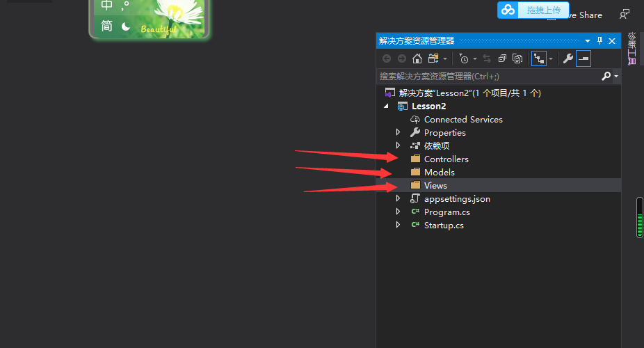
Task: Click the Live Share button
Action: (586, 15)
